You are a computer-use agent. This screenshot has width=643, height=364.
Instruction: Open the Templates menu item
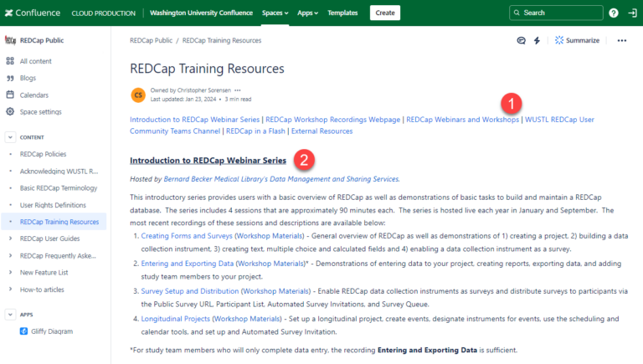tap(342, 13)
